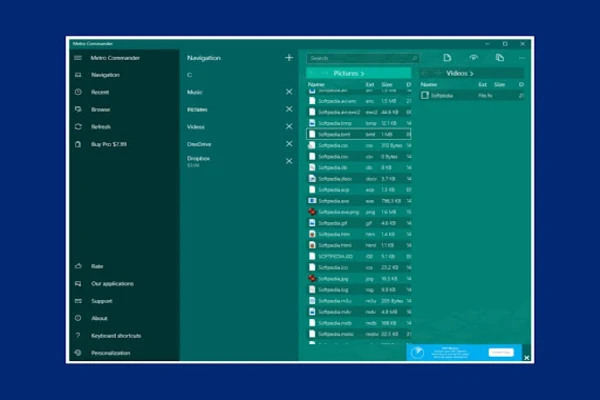Open the OneDrive navigation entry
Image resolution: width=600 pixels, height=400 pixels.
pos(199,144)
